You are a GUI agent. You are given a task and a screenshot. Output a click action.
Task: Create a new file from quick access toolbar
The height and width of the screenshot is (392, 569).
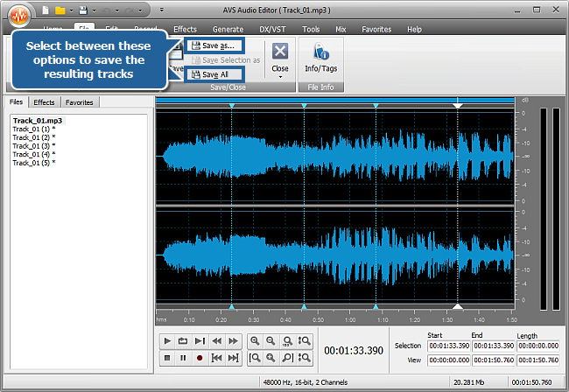(46, 10)
